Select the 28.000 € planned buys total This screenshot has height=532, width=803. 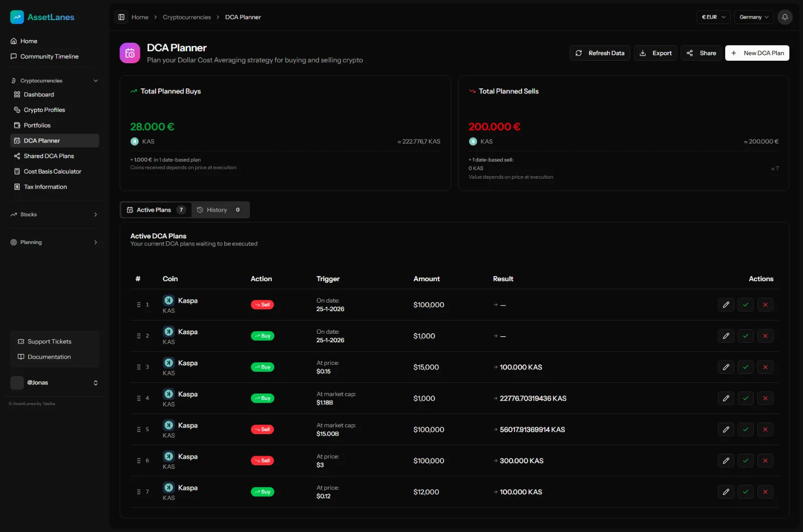pos(152,127)
